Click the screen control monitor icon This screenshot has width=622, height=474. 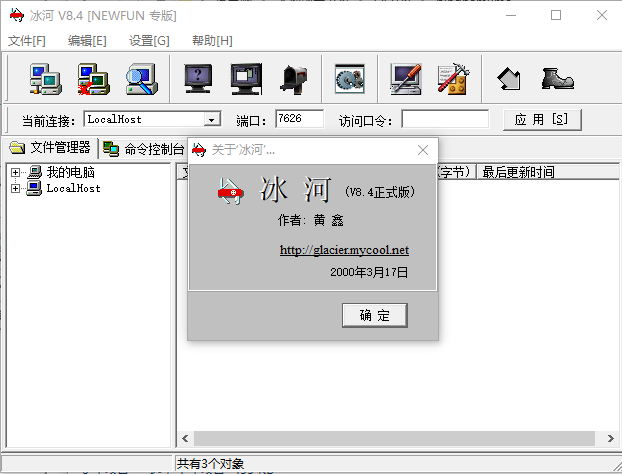(x=246, y=79)
